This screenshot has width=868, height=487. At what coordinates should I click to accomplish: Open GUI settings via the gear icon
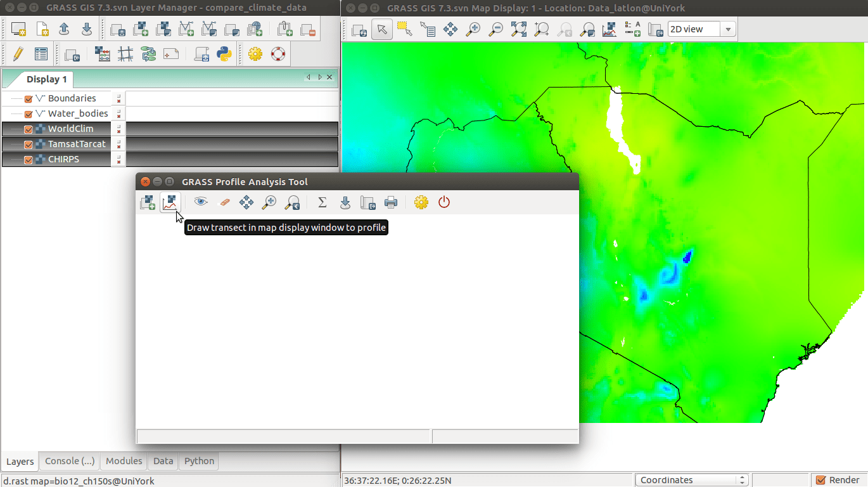point(255,54)
